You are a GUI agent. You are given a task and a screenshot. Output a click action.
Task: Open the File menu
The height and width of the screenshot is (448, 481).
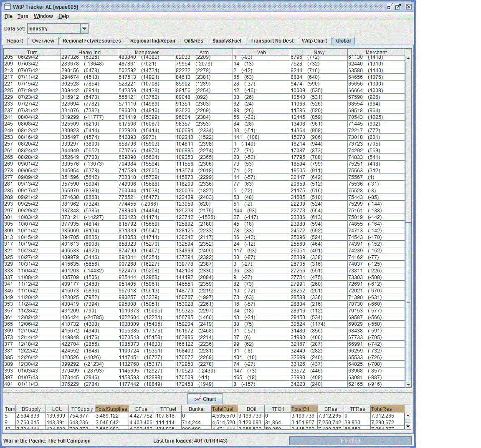coord(8,16)
